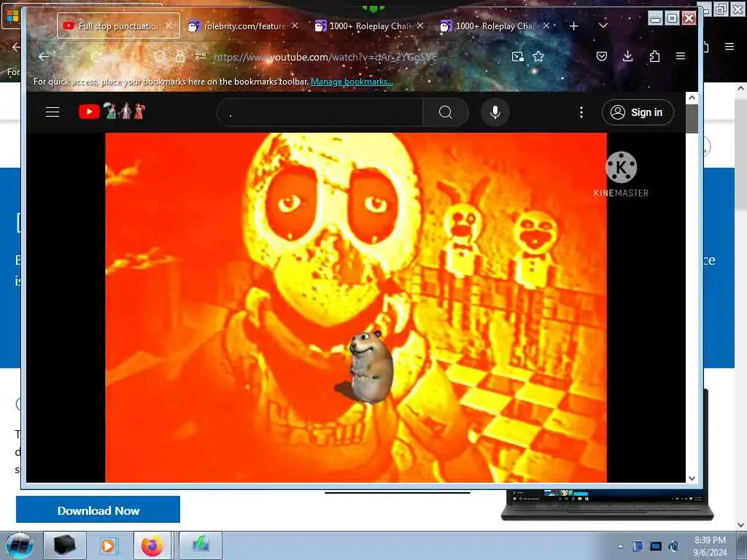Focus the YouTube search field
The image size is (747, 560).
[320, 112]
